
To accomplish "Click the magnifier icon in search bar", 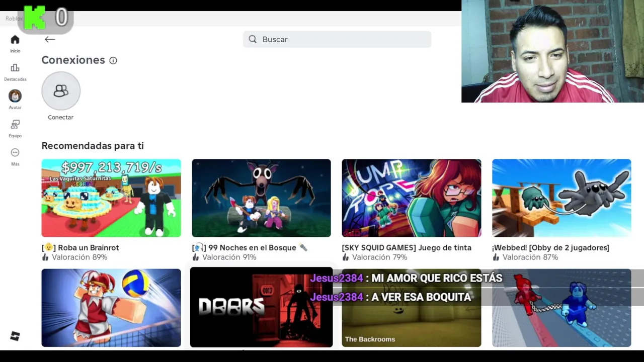I will tap(253, 39).
